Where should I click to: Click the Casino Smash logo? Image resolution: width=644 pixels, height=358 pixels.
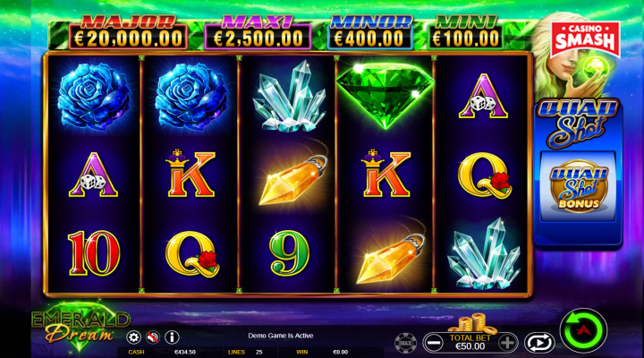(x=585, y=39)
